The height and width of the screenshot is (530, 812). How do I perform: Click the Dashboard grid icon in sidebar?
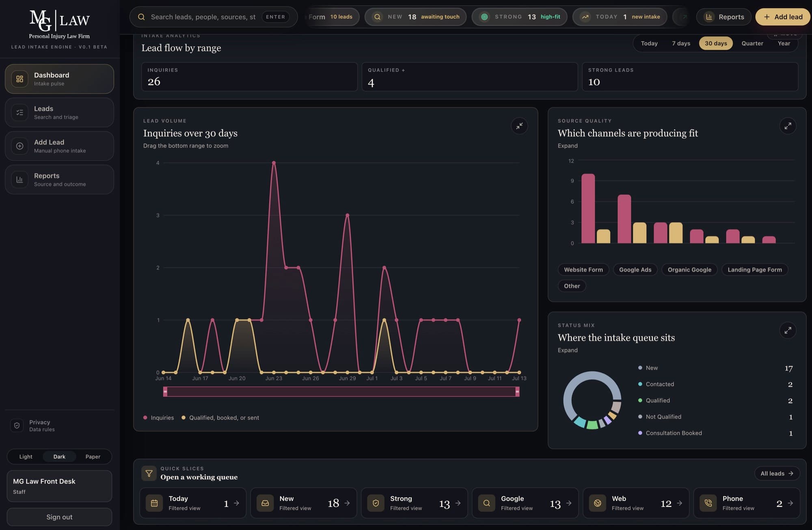[x=19, y=79]
